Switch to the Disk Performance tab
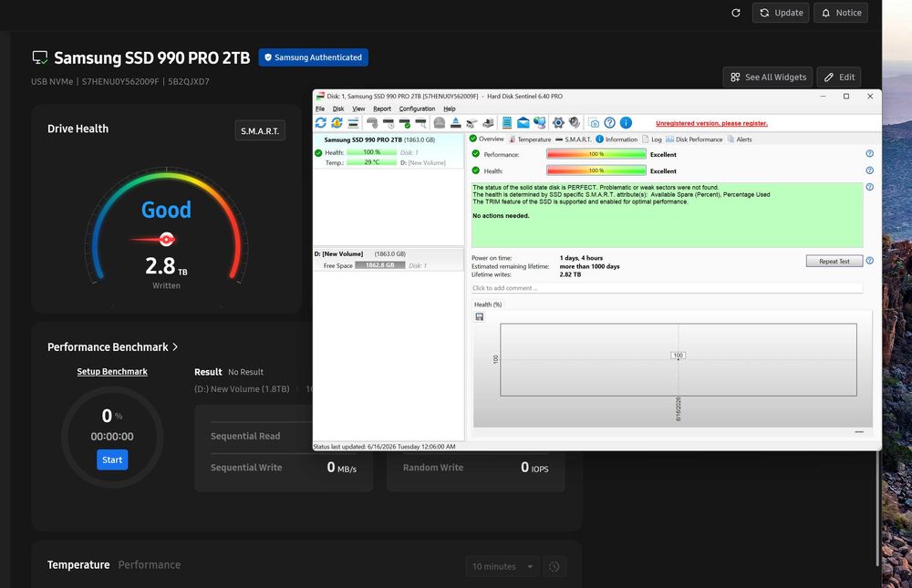Screen dimensions: 912x588 pos(694,139)
